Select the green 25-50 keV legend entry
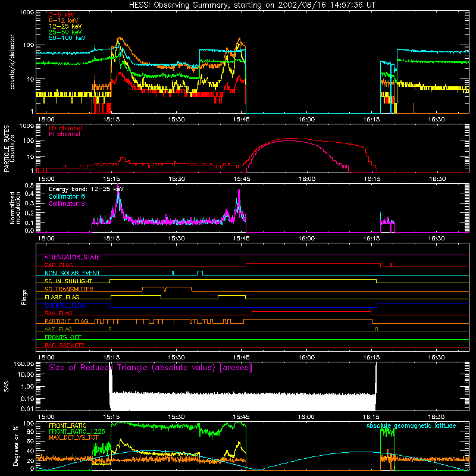Screen dimensions: 476x476 point(65,32)
